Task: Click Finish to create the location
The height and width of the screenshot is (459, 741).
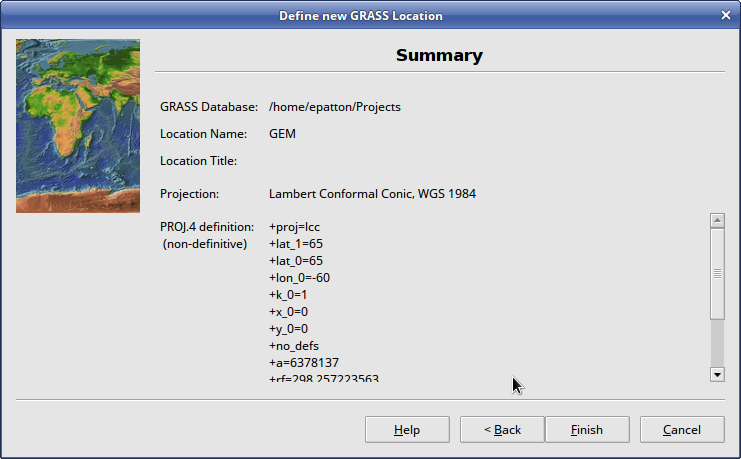Action: coord(587,429)
